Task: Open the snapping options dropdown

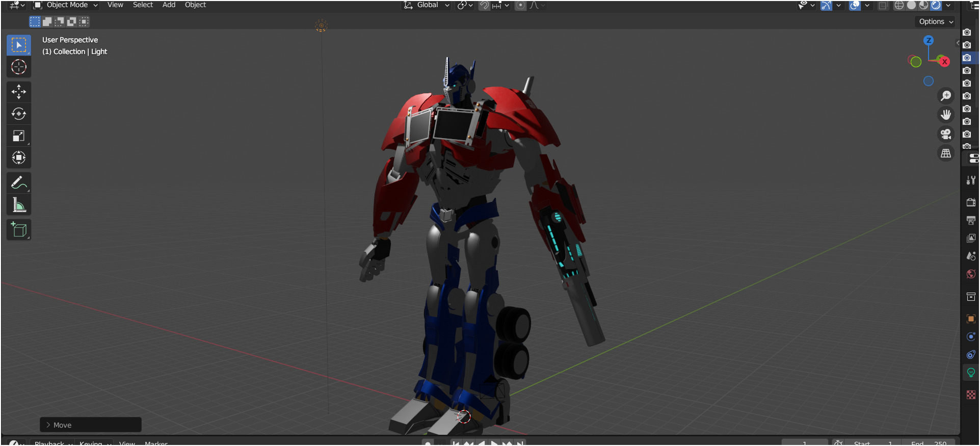Action: point(500,5)
